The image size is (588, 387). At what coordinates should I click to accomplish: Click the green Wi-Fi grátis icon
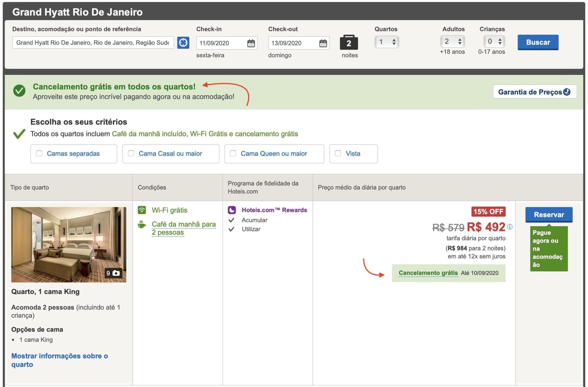pyautogui.click(x=142, y=210)
